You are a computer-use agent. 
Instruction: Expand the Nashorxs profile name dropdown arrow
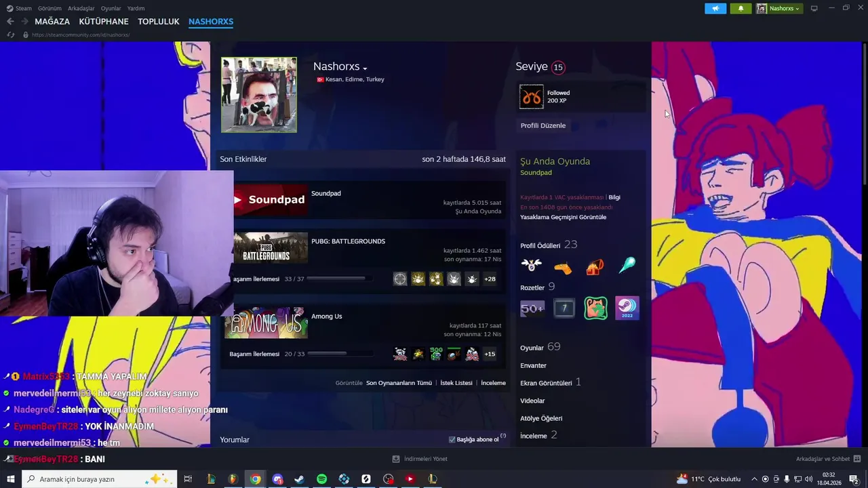pyautogui.click(x=365, y=68)
